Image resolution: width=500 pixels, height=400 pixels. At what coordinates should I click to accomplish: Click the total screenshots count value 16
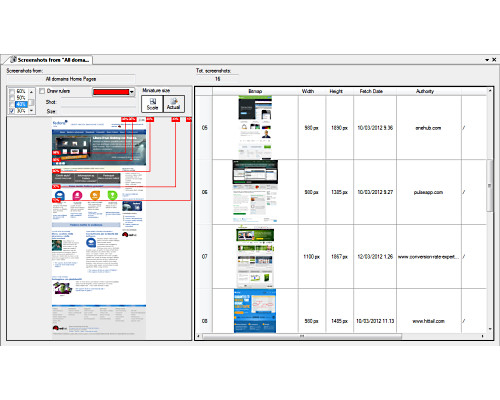pos(217,79)
